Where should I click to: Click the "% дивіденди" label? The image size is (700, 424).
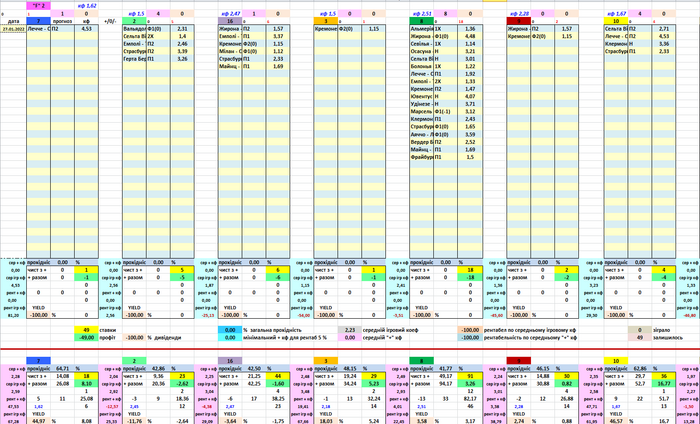tap(164, 337)
